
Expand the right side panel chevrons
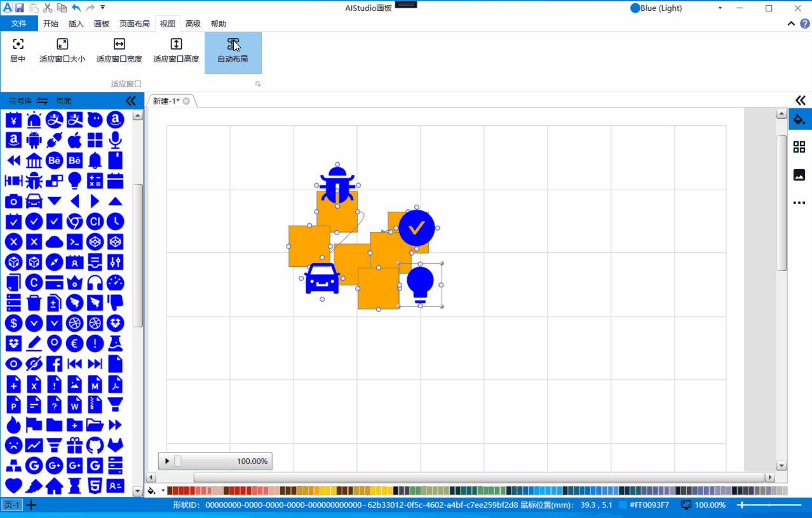[800, 100]
